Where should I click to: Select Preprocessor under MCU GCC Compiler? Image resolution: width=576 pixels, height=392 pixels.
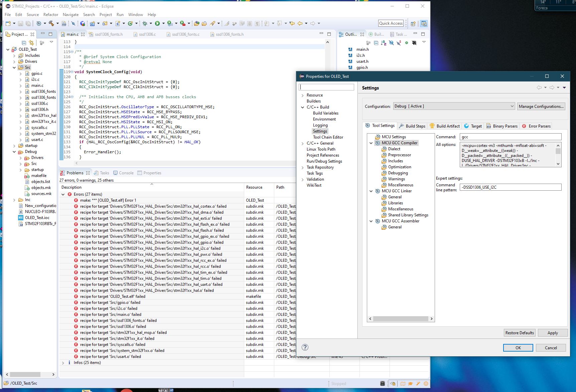tap(399, 155)
